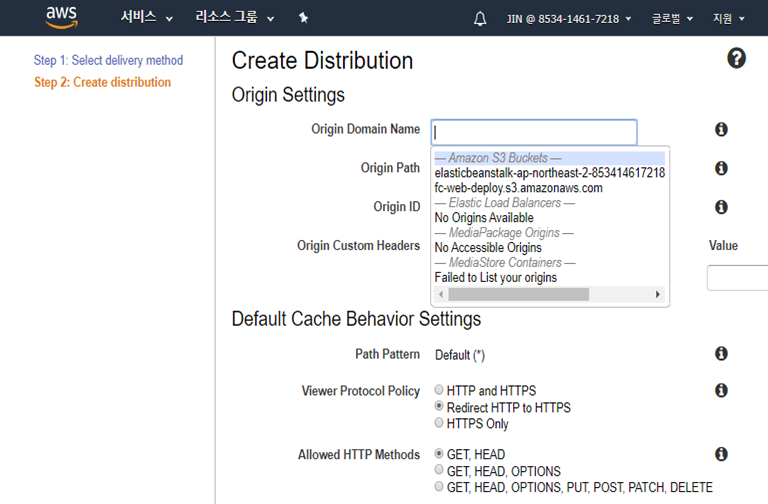
Task: Click the MediaPackage Origins group header
Action: [504, 233]
